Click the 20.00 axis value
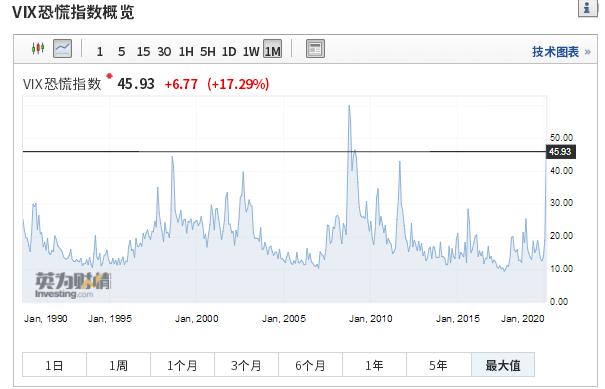This screenshot has height=389, width=605. [x=561, y=236]
